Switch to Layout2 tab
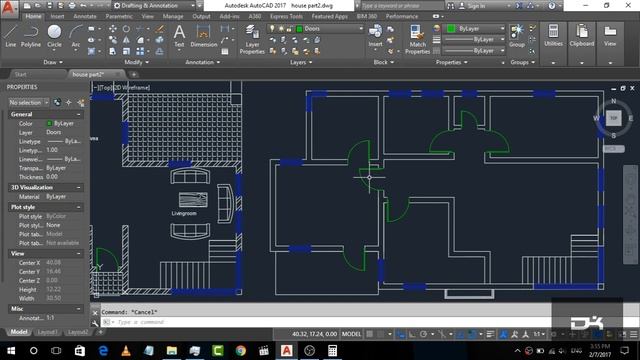The width and height of the screenshot is (640, 360). [x=78, y=332]
